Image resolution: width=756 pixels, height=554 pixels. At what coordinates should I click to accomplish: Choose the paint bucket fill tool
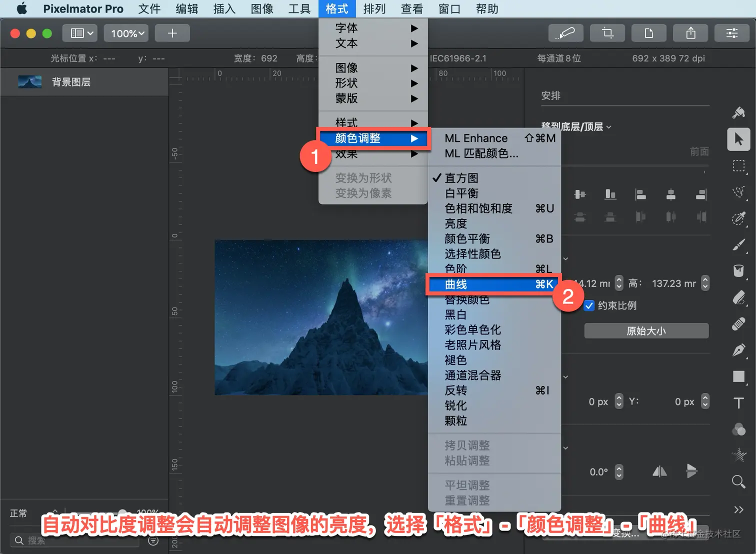(x=738, y=270)
